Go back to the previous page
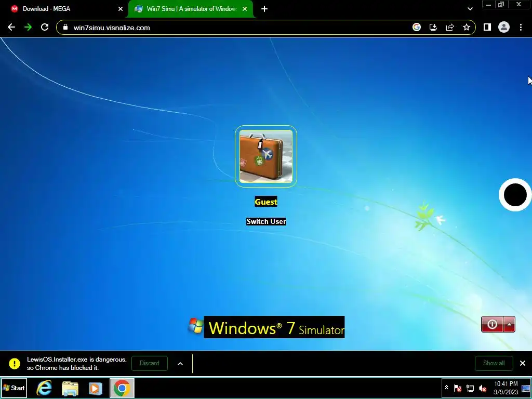The image size is (532, 399). (x=11, y=28)
